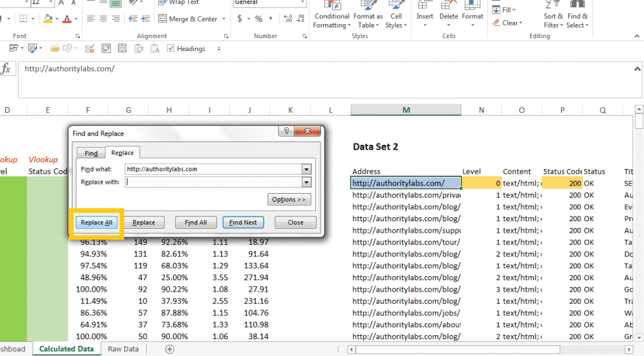Open Sort & Filter menu
This screenshot has width=644, height=356.
pyautogui.click(x=553, y=15)
